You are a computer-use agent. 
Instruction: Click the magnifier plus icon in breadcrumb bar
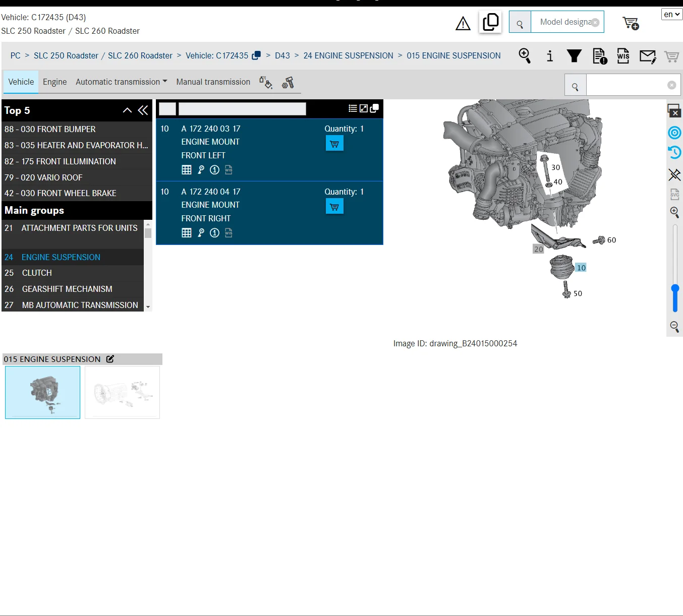pos(525,55)
